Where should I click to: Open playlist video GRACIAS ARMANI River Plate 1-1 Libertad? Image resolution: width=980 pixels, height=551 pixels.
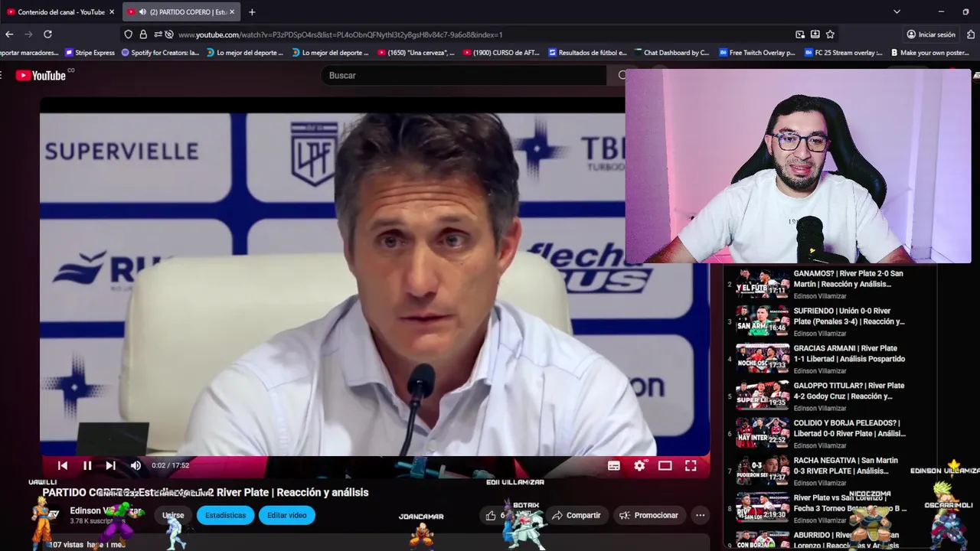tap(819, 359)
